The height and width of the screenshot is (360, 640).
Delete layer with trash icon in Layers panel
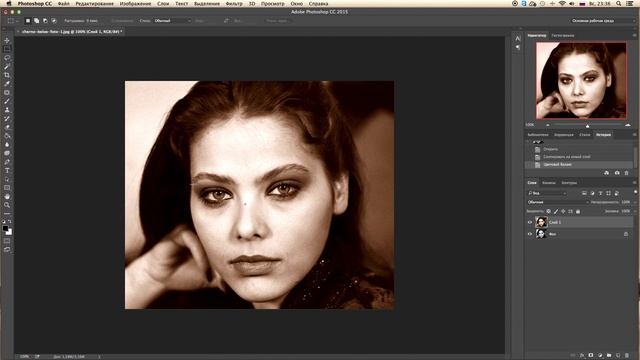click(x=627, y=356)
